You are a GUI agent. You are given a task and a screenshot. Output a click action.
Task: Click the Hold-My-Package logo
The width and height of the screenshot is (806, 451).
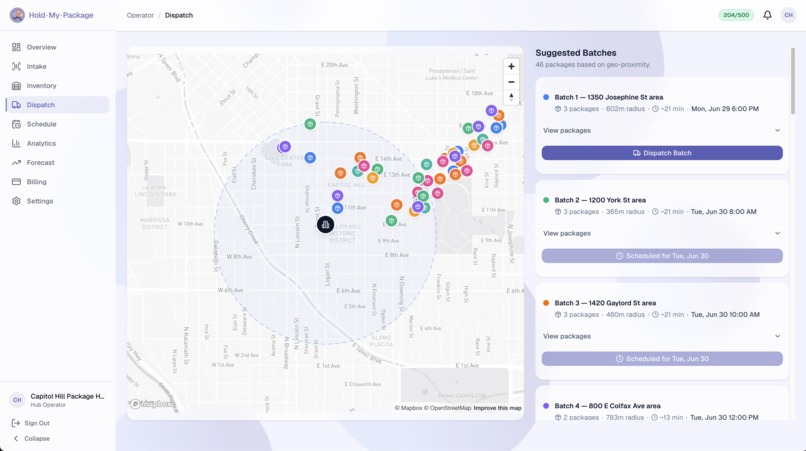17,15
